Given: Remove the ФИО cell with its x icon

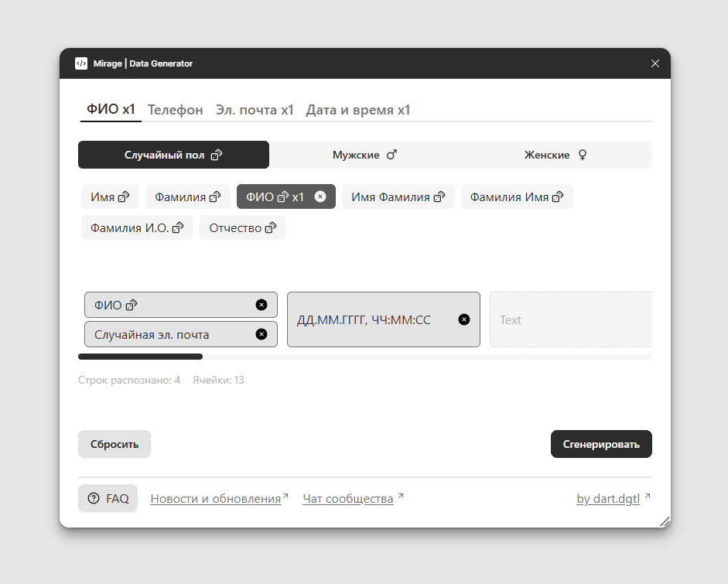Looking at the screenshot, I should [261, 305].
